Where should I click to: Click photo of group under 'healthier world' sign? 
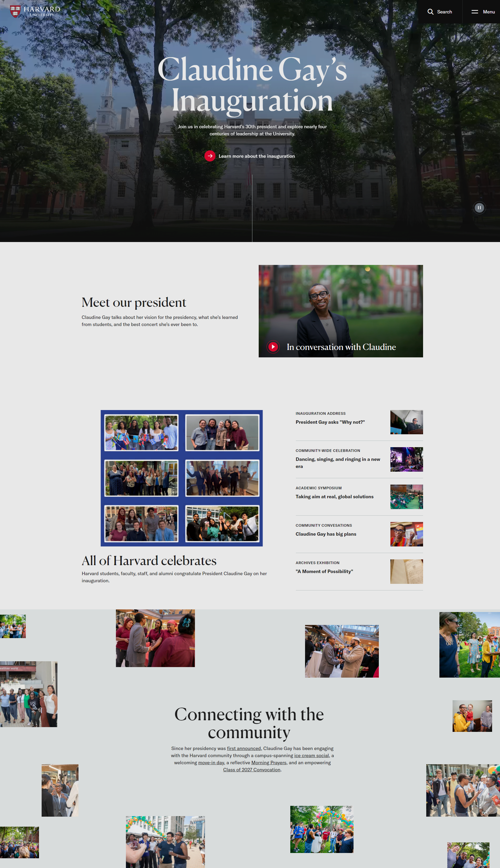click(x=28, y=694)
